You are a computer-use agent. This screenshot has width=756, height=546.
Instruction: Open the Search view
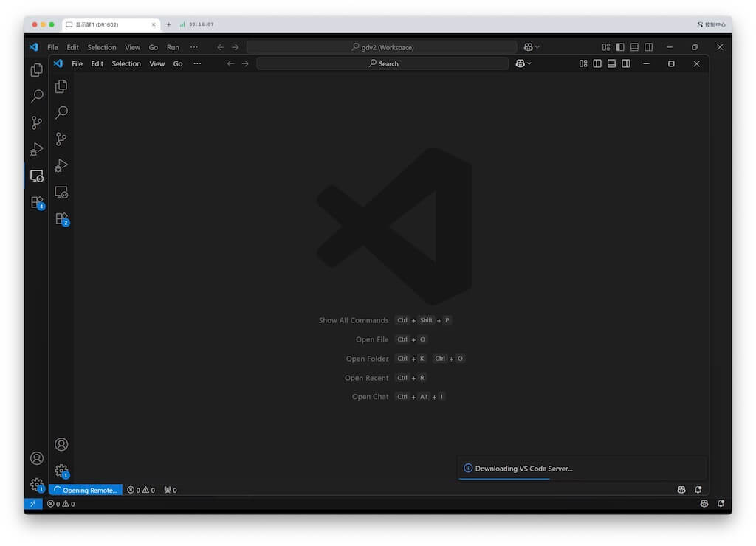click(62, 112)
